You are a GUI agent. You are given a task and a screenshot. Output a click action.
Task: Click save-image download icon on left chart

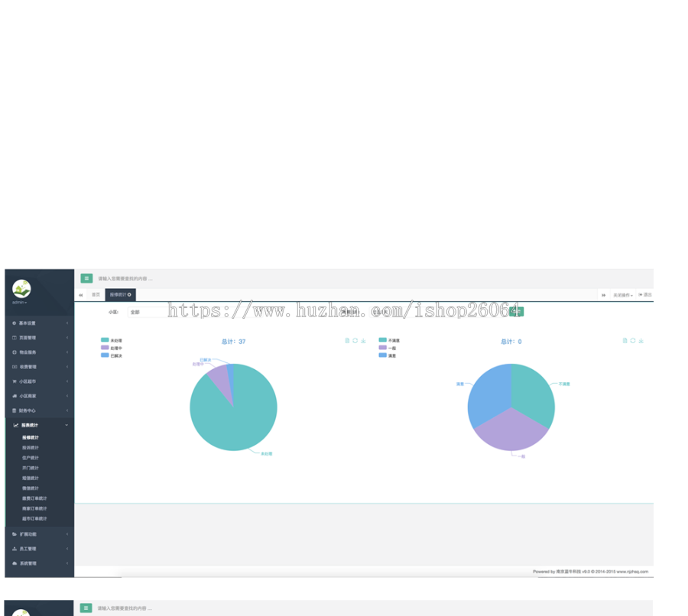[x=363, y=340]
